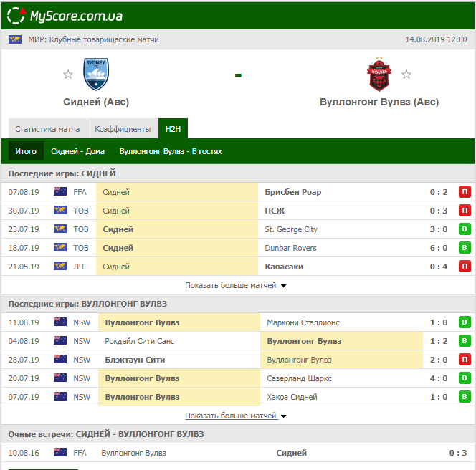Select the H2H tab
This screenshot has height=470, width=476.
173,130
